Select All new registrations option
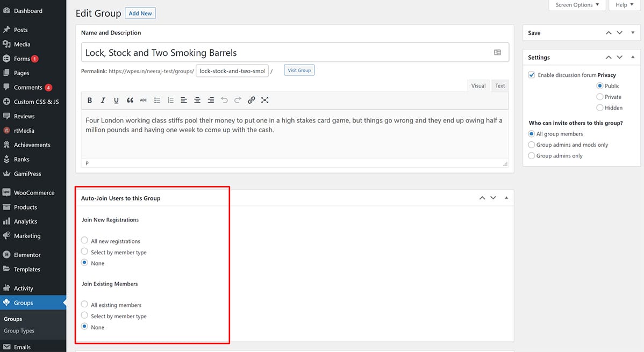 (84, 241)
